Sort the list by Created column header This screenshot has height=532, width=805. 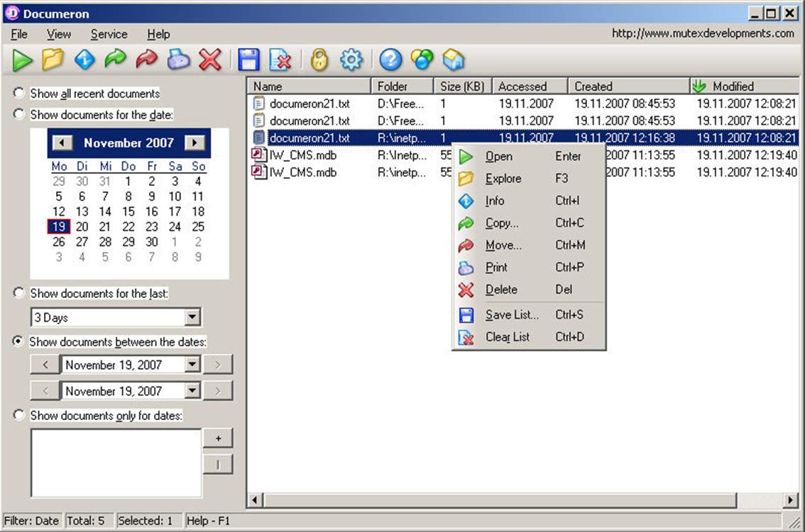point(629,87)
